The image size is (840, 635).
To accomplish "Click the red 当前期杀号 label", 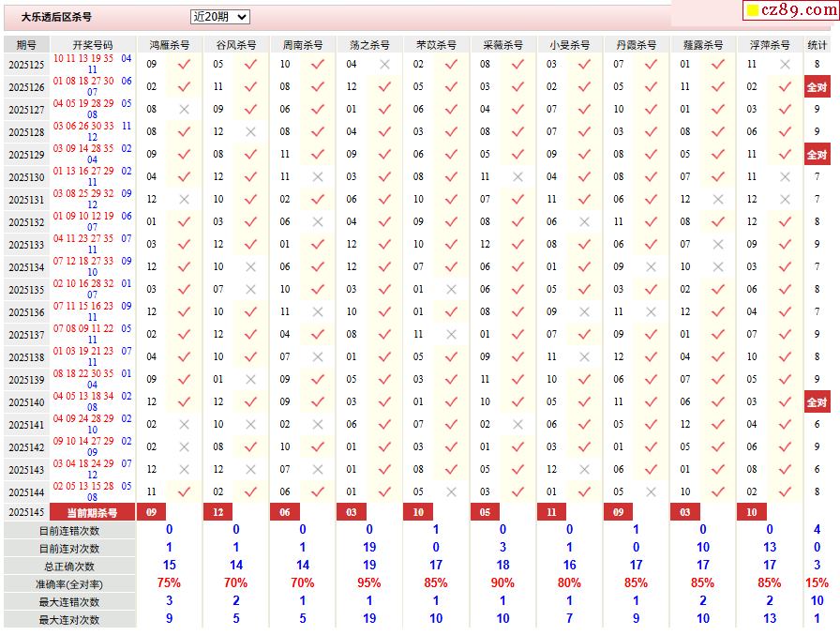I will pyautogui.click(x=93, y=512).
